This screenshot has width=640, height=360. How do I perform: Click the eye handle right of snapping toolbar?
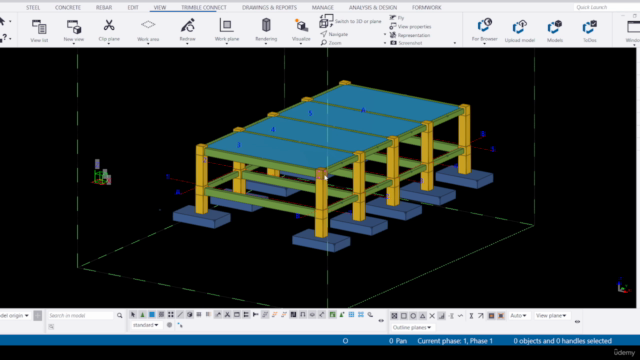click(577, 322)
